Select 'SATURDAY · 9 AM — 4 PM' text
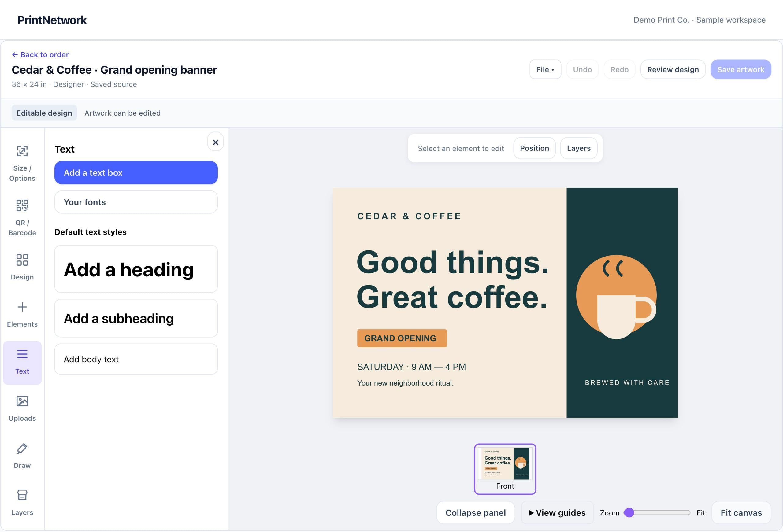 tap(411, 367)
